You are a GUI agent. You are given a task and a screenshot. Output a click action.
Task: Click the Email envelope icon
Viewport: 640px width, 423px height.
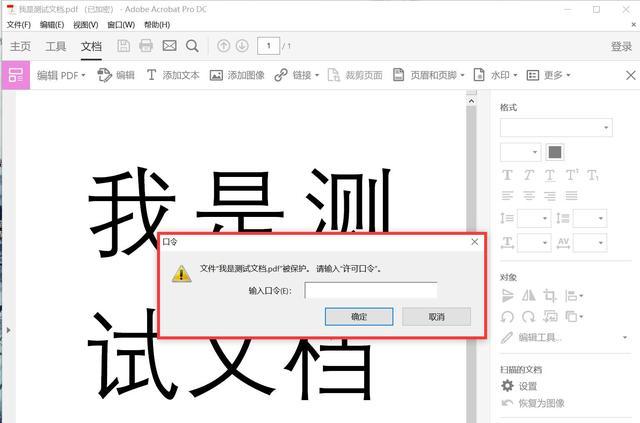(x=169, y=45)
